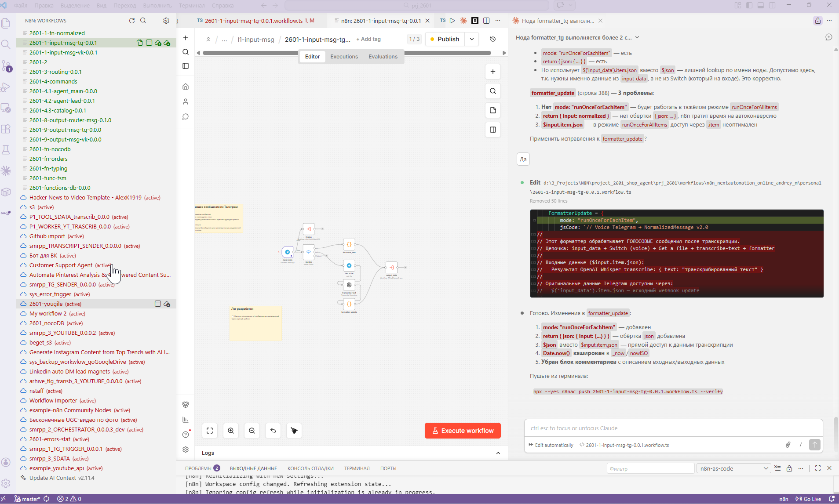Viewport: 839px width, 504px height.
Task: Toggle output panel scroll lock
Action: 789,468
